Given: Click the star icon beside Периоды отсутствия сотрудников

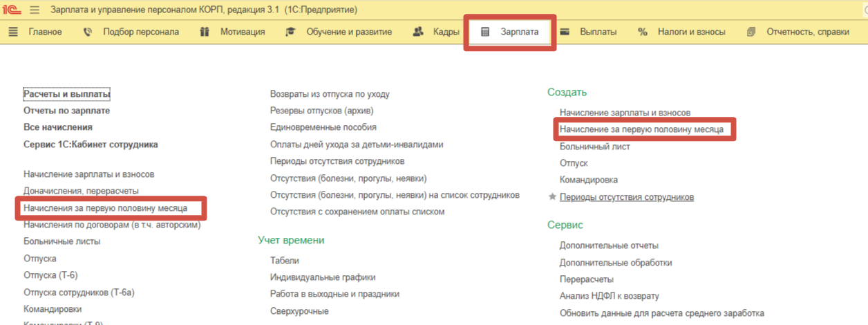Looking at the screenshot, I should (x=552, y=197).
